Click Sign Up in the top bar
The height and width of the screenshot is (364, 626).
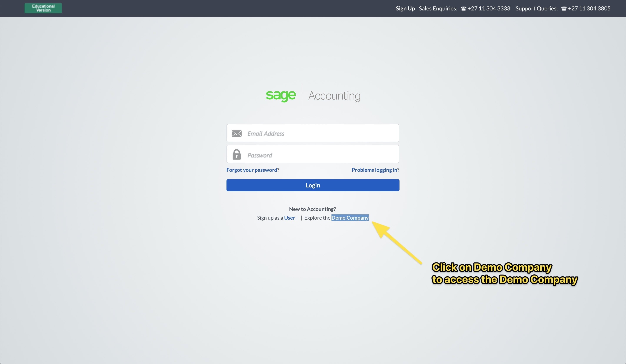405,8
